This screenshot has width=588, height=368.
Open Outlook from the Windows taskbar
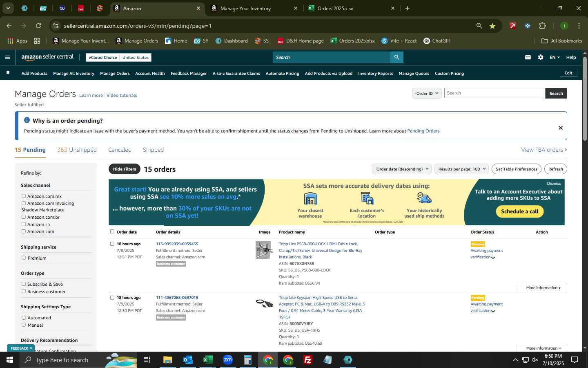(187, 360)
